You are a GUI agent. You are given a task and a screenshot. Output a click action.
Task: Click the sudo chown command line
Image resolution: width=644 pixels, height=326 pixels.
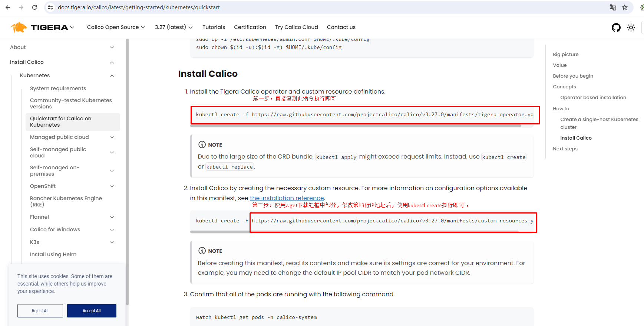tap(268, 47)
